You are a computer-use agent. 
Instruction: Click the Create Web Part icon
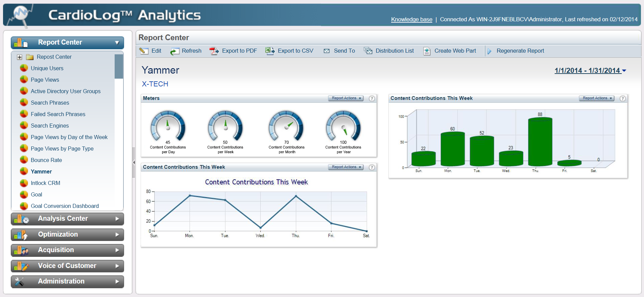(427, 51)
